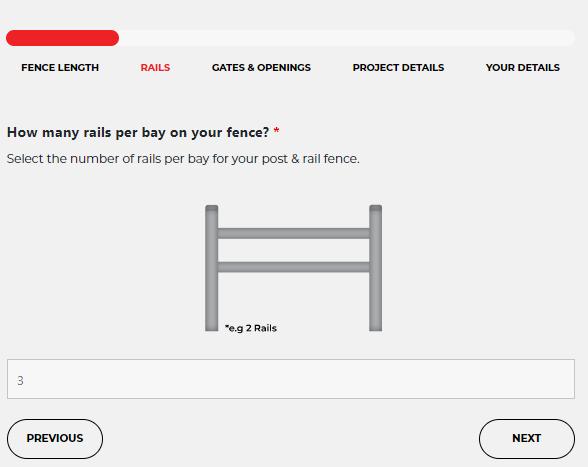Viewport: 588px width, 467px height.
Task: Open the Gates & Openings step
Action: (x=261, y=68)
